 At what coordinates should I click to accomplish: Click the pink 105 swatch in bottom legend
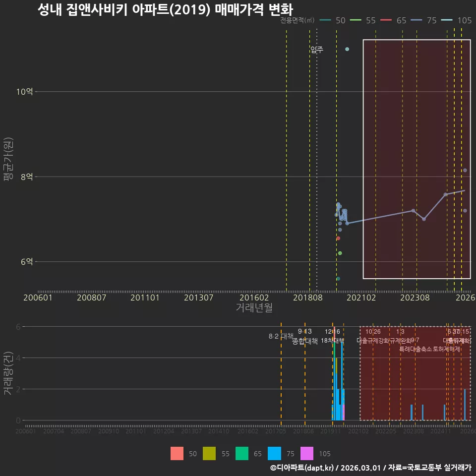pos(306,454)
